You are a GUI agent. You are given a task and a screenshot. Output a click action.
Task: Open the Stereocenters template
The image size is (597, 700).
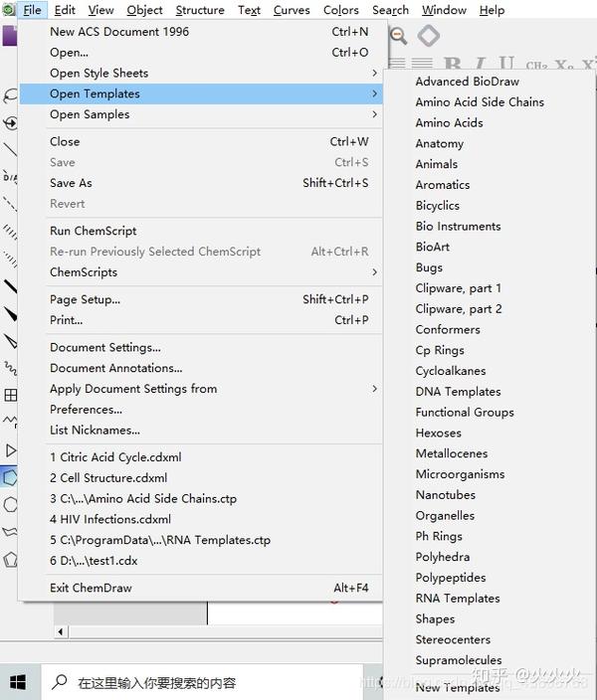490,639
